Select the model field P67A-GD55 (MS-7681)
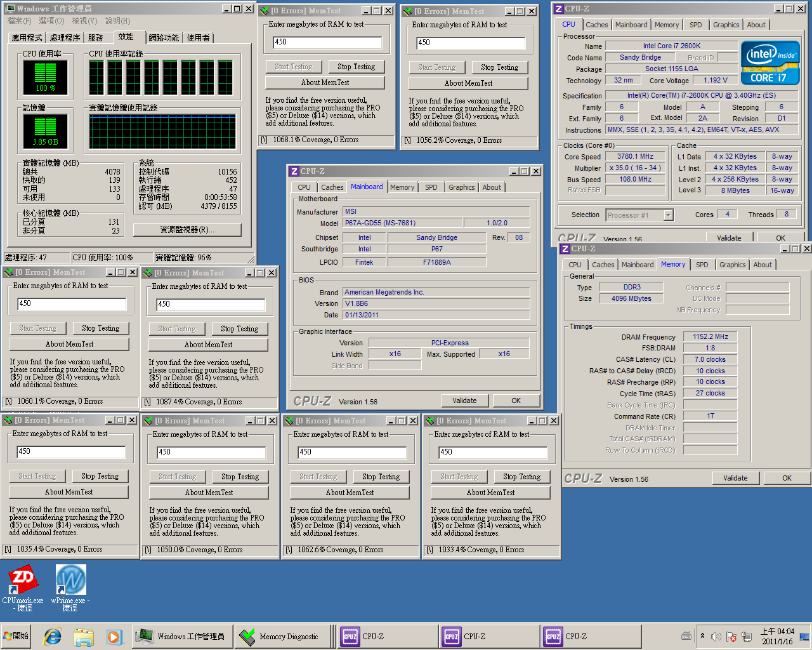 [402, 223]
